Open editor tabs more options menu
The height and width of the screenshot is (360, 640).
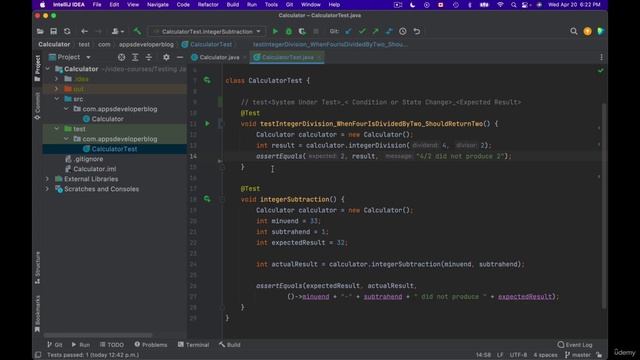(601, 58)
